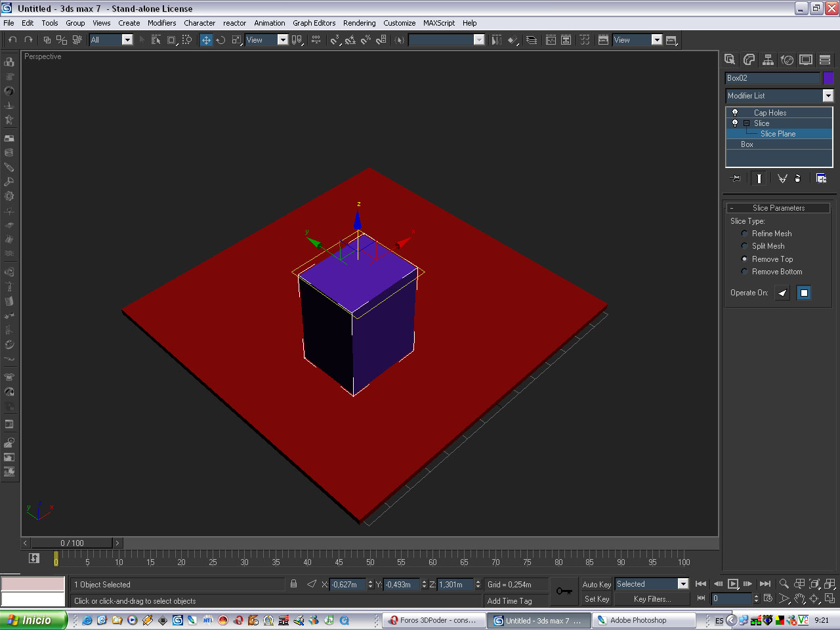Click the Add Time Tag field
This screenshot has height=630, width=840.
(x=517, y=600)
